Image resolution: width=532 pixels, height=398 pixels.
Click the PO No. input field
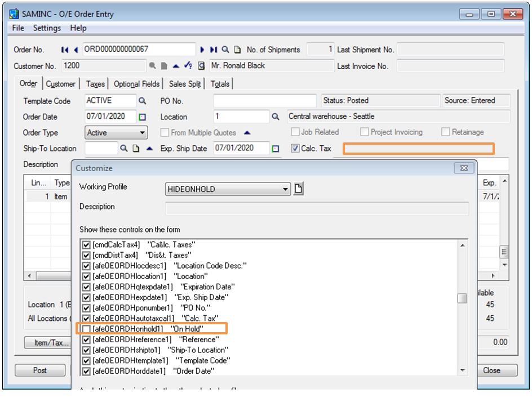coord(265,101)
